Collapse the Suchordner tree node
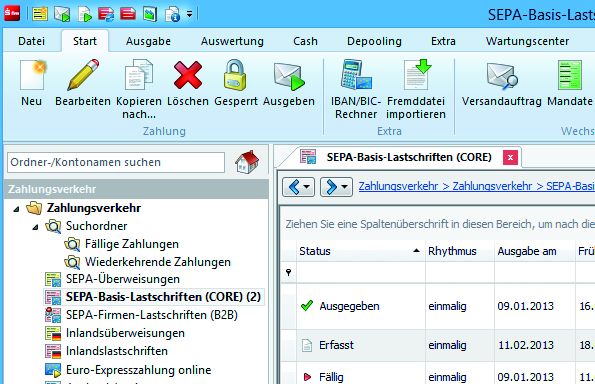Viewport: 595px width, 384px height. tap(35, 227)
